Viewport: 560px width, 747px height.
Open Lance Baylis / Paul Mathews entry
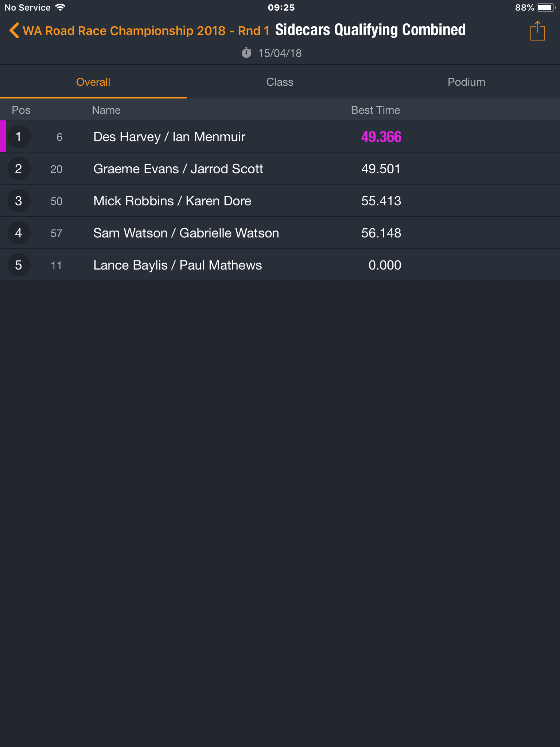[x=280, y=265]
